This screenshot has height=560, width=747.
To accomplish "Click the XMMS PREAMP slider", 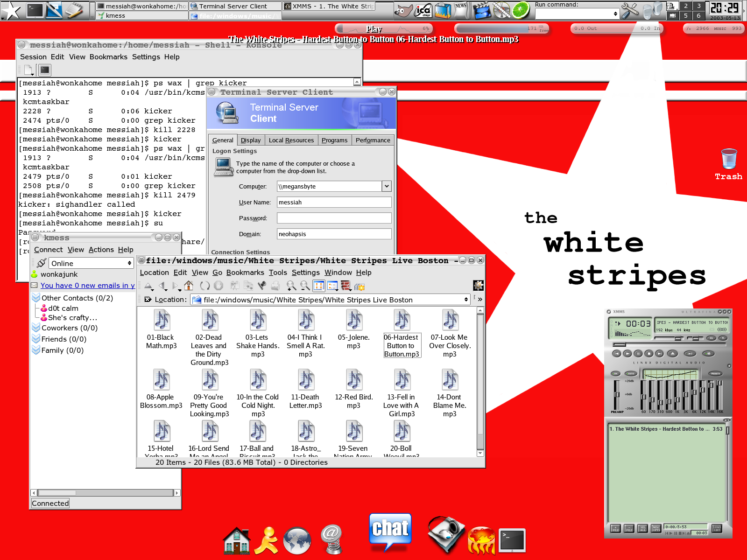I will coord(617,395).
